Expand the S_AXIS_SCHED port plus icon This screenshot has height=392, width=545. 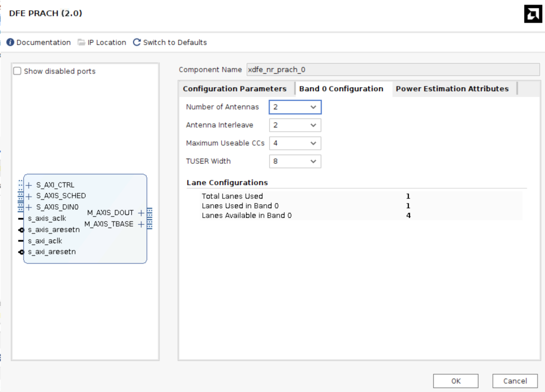[29, 196]
